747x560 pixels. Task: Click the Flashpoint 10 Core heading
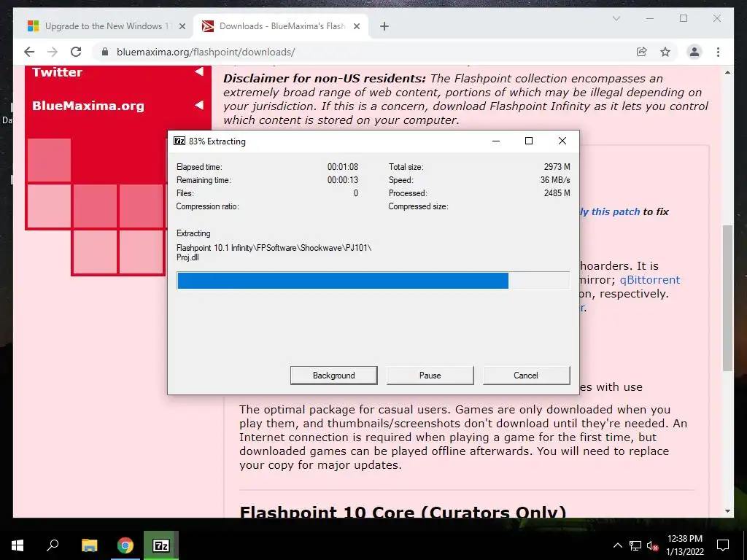[403, 511]
